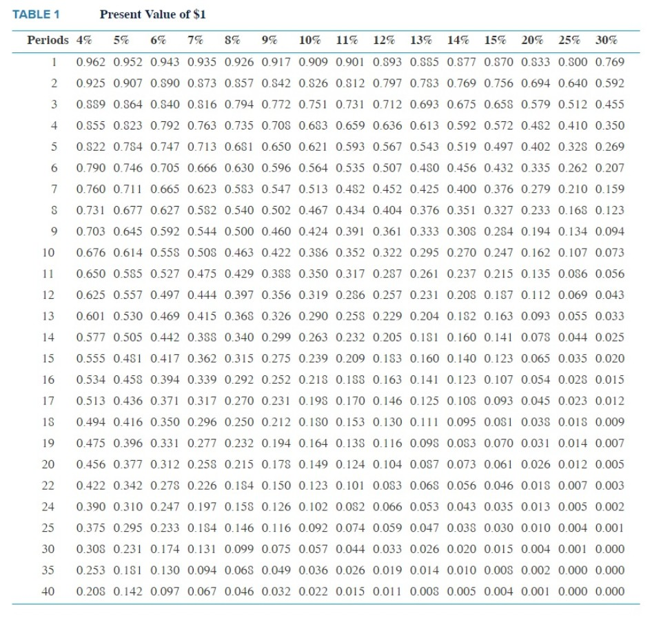
Task: Select the 10% column header
Action: [310, 41]
